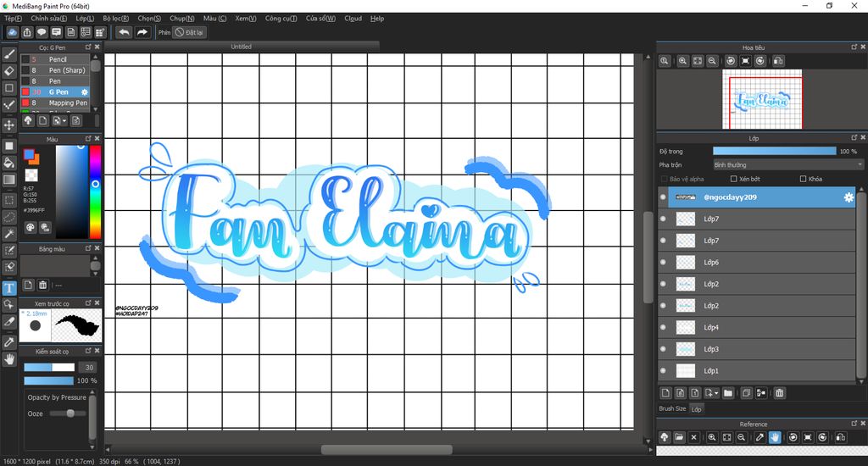Open the Công cụ(T) menu

tap(281, 19)
